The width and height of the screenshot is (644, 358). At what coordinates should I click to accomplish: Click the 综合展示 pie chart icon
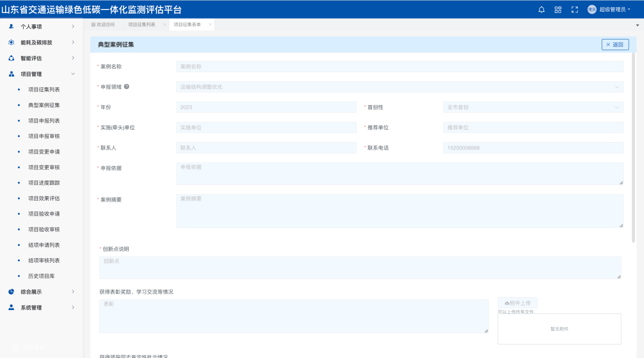[11, 292]
